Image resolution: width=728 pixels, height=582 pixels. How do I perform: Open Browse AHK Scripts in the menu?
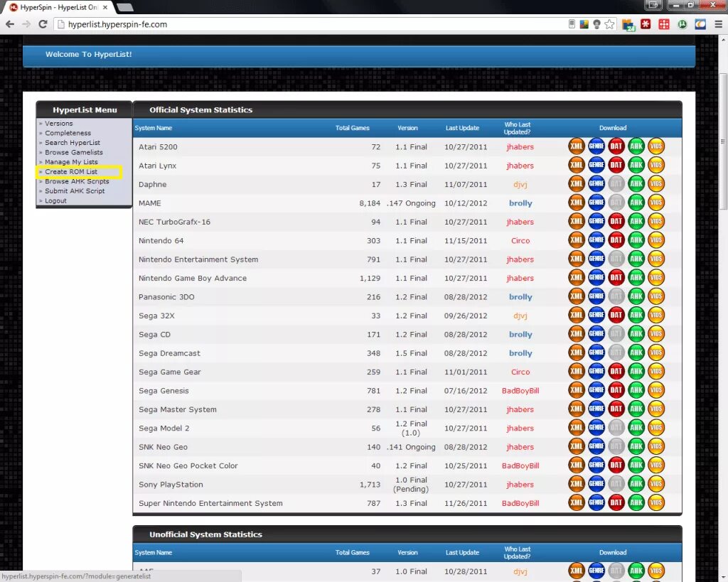(77, 181)
